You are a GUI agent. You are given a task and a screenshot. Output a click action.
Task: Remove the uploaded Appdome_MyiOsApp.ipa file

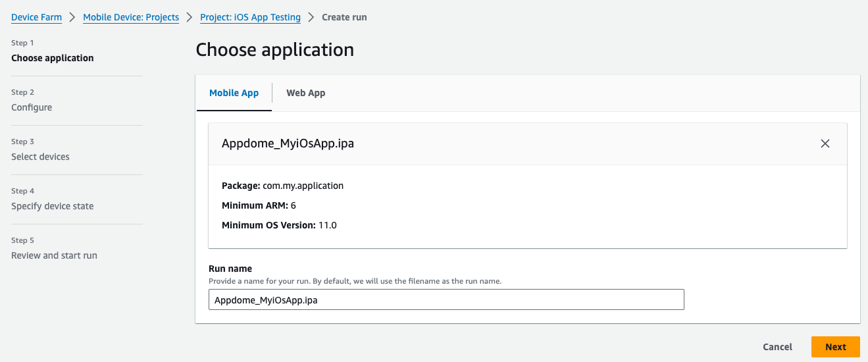point(825,143)
